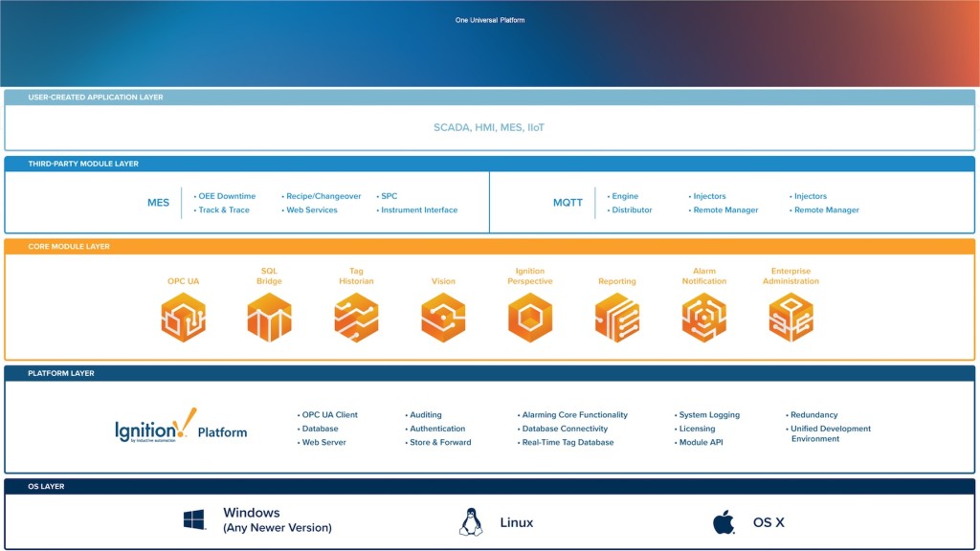Open the Tag Historian module icon
The width and height of the screenshot is (980, 551).
pos(356,318)
